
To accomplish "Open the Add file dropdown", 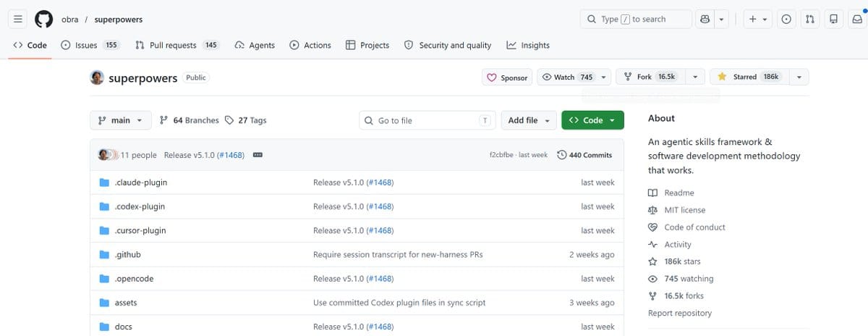I will point(529,120).
